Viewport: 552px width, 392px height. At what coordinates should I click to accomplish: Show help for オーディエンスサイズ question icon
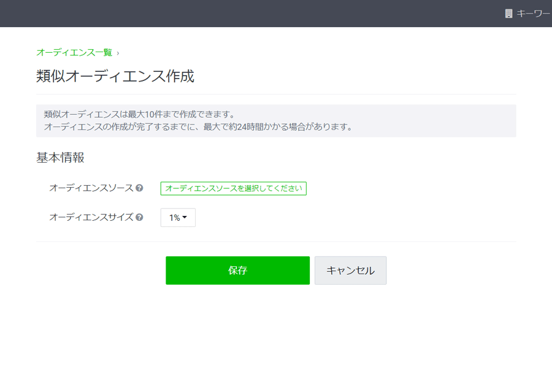pos(139,217)
